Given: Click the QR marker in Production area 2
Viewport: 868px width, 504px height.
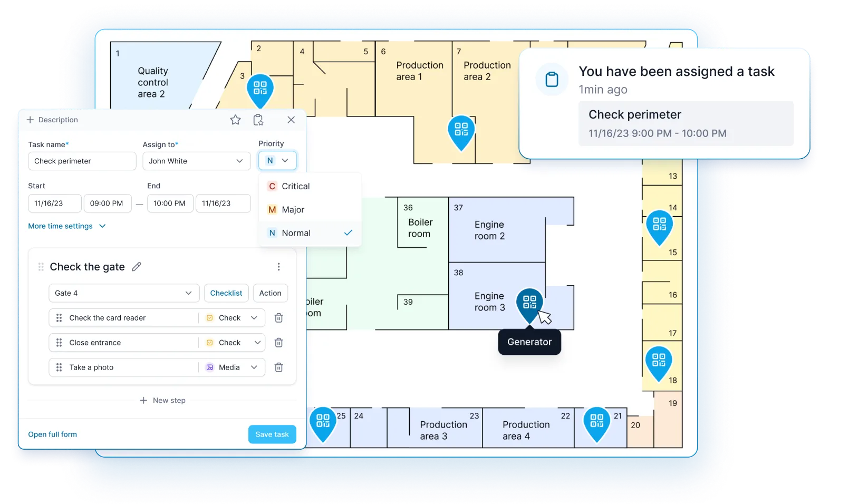Looking at the screenshot, I should 461,130.
